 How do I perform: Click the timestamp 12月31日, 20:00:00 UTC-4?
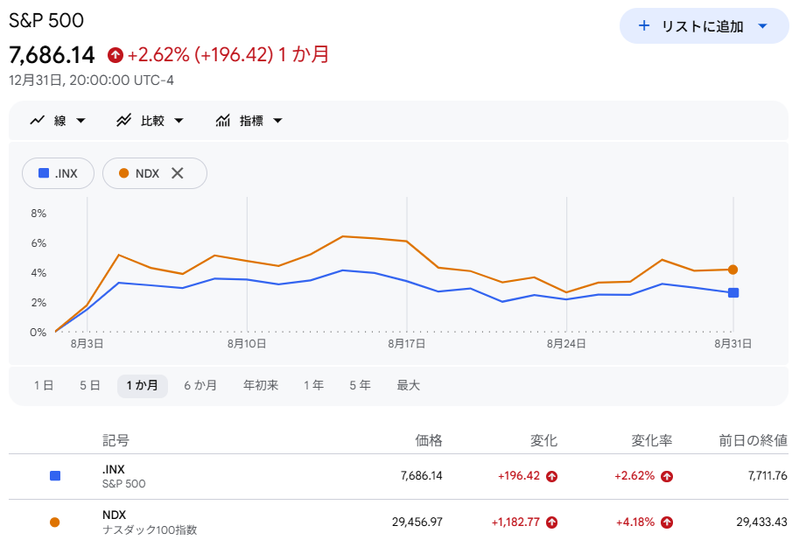click(x=91, y=80)
